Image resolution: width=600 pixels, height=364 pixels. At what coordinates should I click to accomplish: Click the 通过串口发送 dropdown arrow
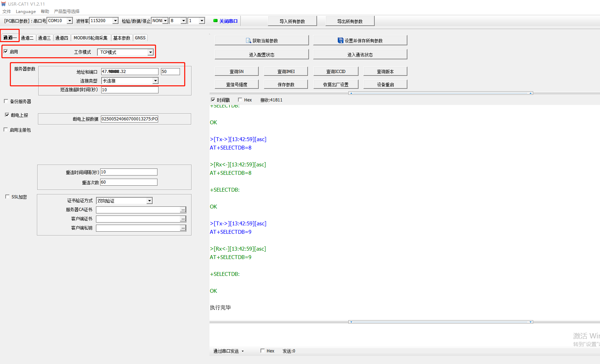click(243, 351)
